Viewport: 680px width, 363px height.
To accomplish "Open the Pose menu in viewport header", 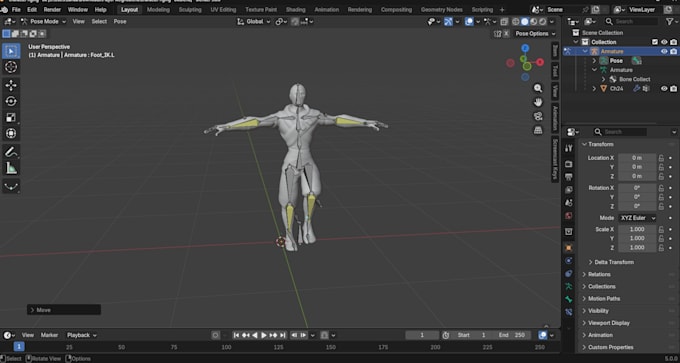I will coord(120,21).
